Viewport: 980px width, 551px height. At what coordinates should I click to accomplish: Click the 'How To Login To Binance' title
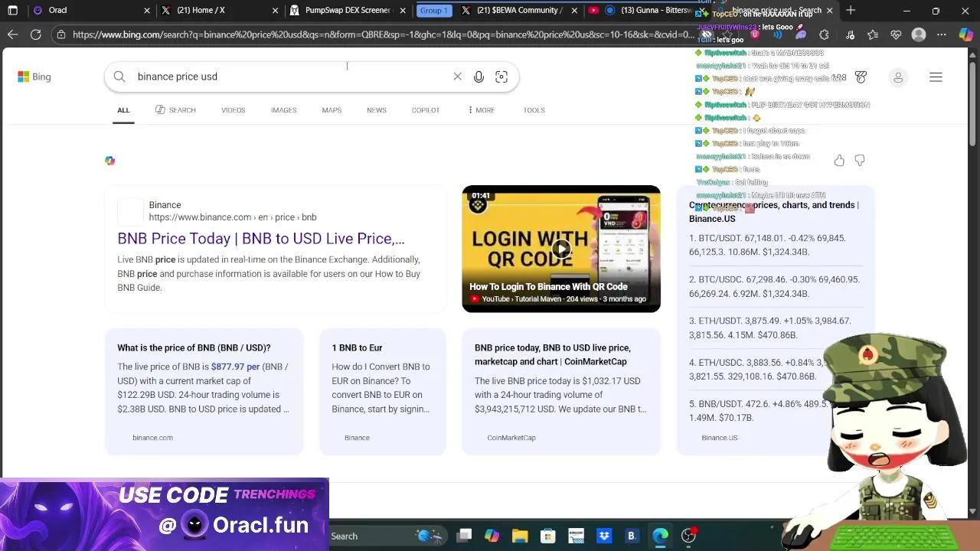coord(548,287)
